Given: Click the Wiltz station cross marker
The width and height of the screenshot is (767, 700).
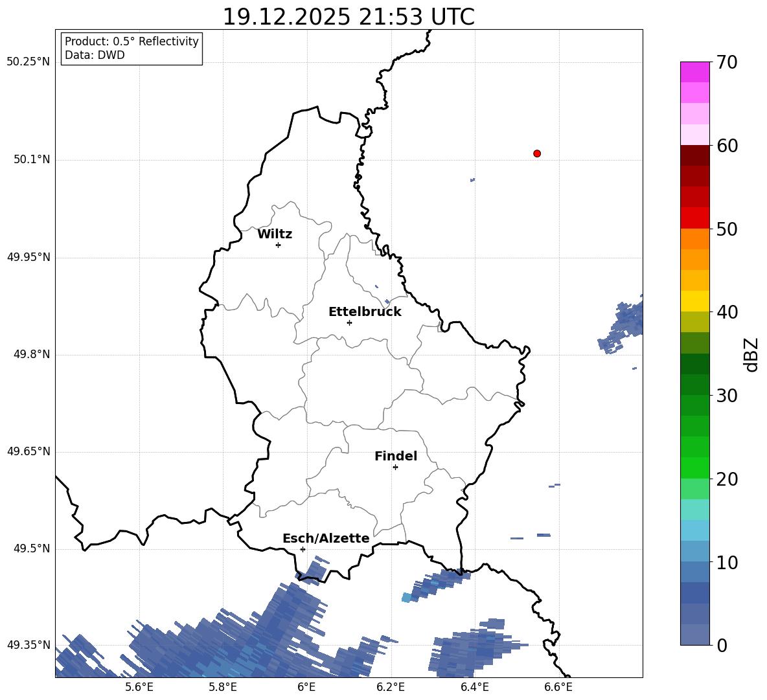Looking at the screenshot, I should click(x=279, y=245).
